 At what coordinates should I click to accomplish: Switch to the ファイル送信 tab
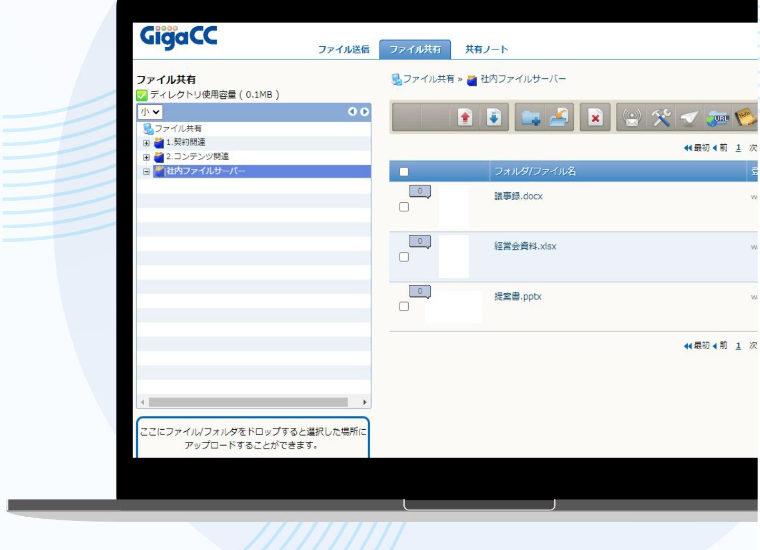(343, 49)
